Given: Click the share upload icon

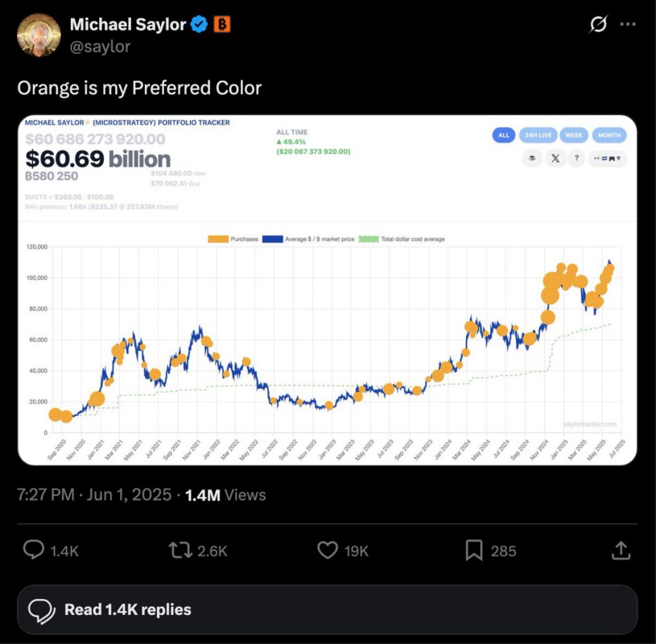Looking at the screenshot, I should (621, 551).
